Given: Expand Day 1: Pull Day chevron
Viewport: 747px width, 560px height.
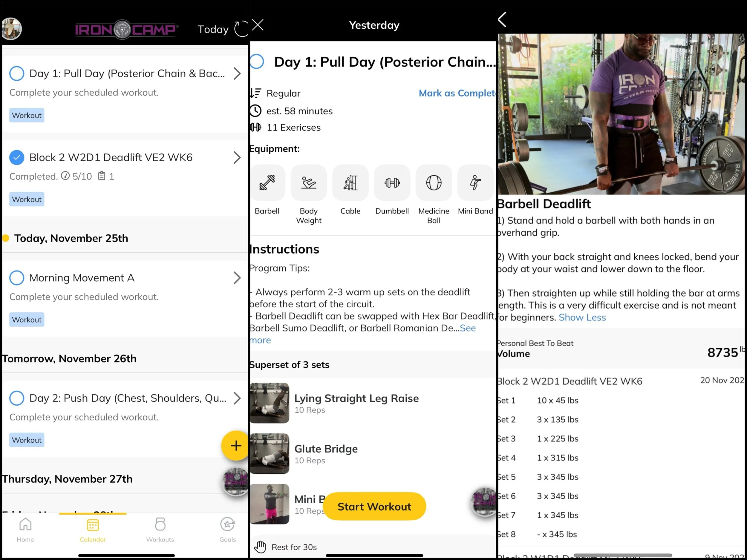Looking at the screenshot, I should [x=237, y=73].
